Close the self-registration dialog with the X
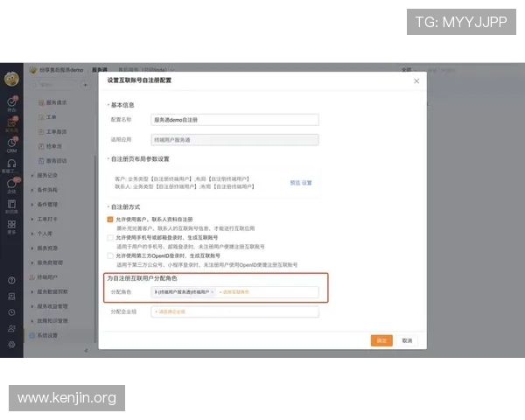This screenshot has height=420, width=525. coord(416,81)
